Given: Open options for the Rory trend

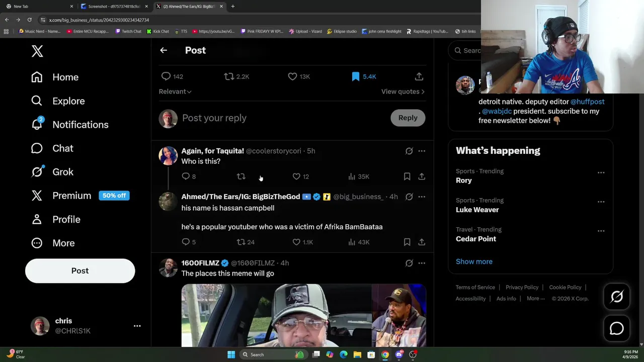Looking at the screenshot, I should coord(601,172).
